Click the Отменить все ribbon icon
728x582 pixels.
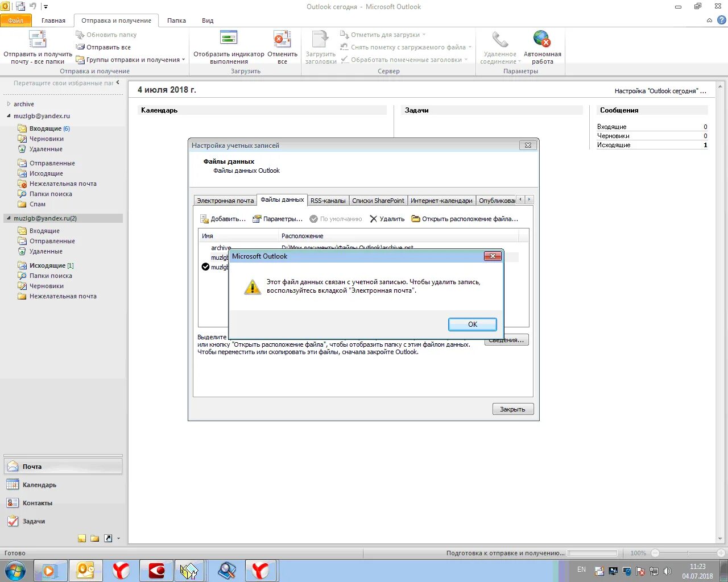[282, 48]
